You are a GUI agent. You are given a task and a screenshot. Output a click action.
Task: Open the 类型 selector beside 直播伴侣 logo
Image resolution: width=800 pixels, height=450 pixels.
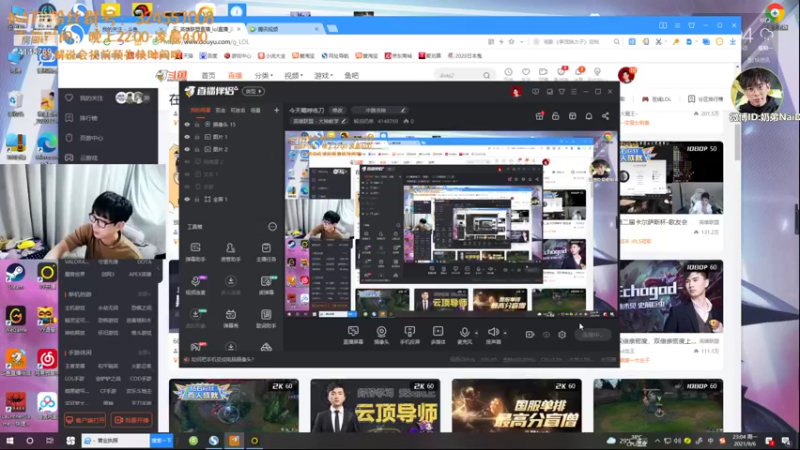click(x=254, y=91)
